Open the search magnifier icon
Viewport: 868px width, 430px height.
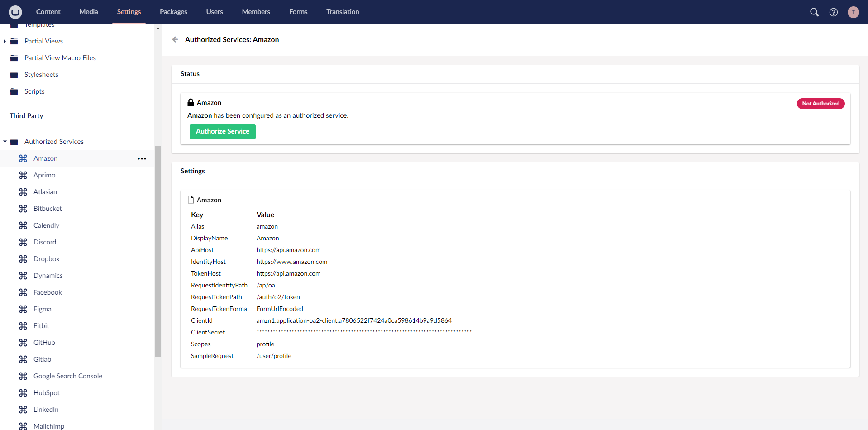814,12
